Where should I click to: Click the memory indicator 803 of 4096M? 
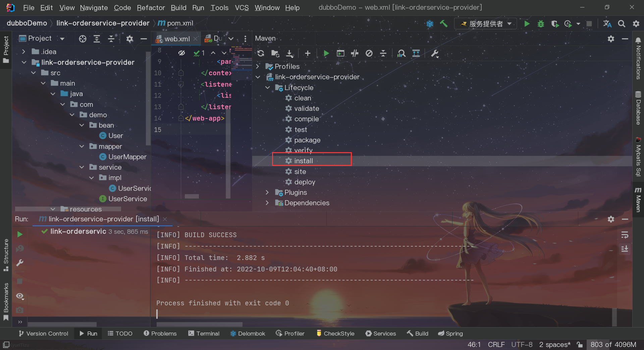click(x=613, y=344)
